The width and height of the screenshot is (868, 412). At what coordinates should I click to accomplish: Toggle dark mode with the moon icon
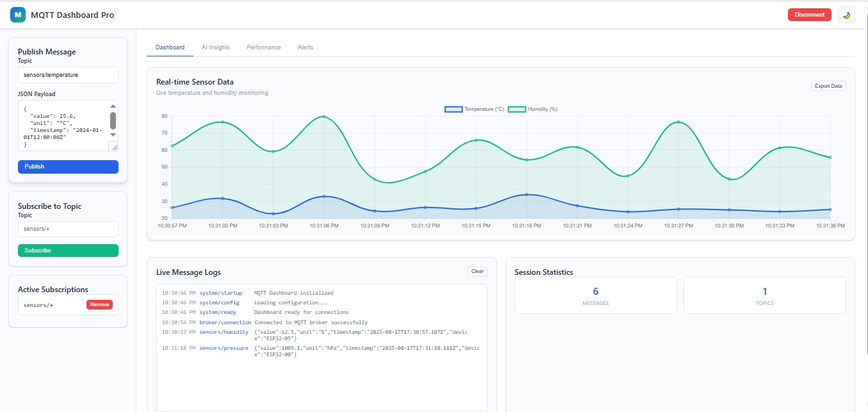pyautogui.click(x=846, y=15)
